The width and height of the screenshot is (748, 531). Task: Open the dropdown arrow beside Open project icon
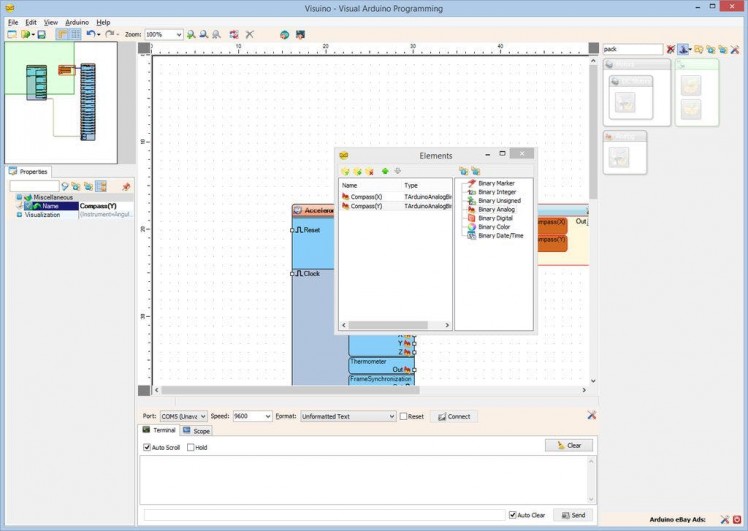pos(33,35)
